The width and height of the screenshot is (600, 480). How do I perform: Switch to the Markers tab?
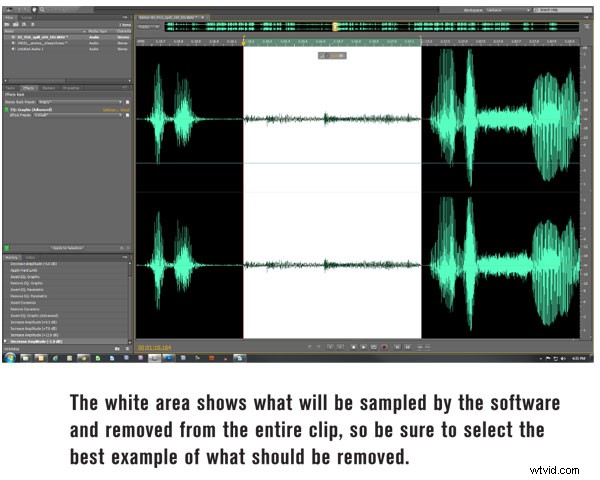click(49, 88)
